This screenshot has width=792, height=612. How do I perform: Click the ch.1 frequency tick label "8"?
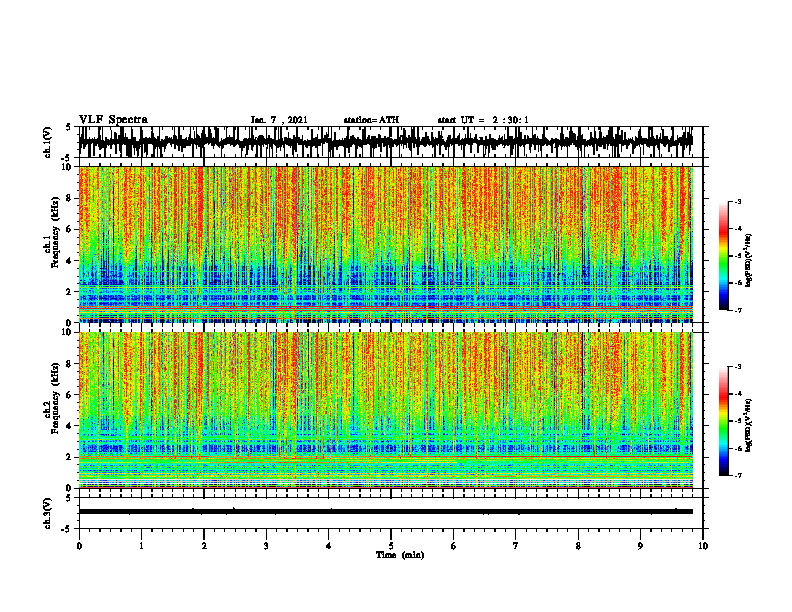70,198
